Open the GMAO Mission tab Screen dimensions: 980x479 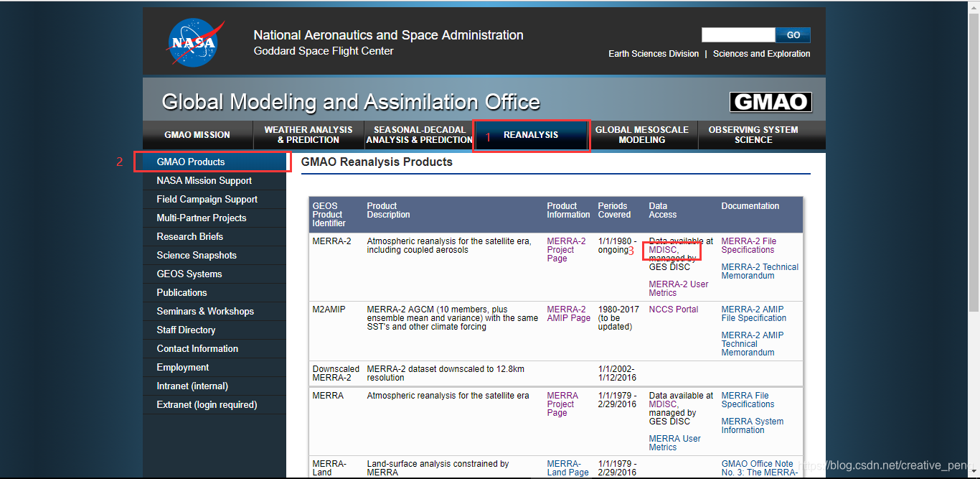click(197, 135)
